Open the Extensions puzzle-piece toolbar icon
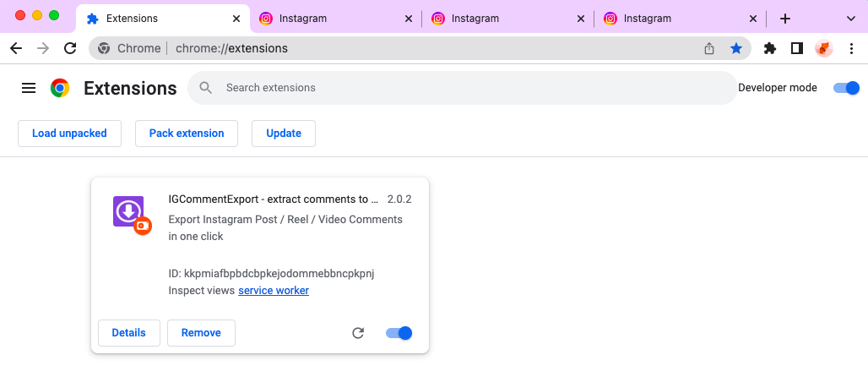 (770, 49)
